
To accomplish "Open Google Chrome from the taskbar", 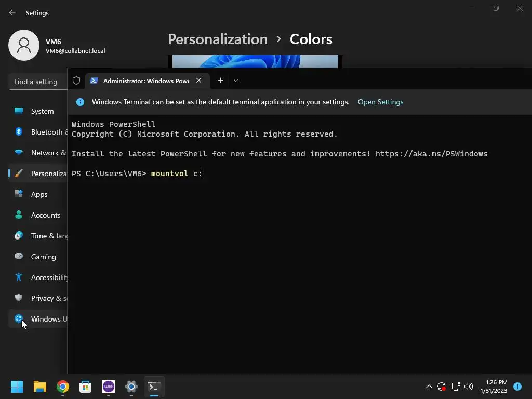I will click(x=63, y=387).
